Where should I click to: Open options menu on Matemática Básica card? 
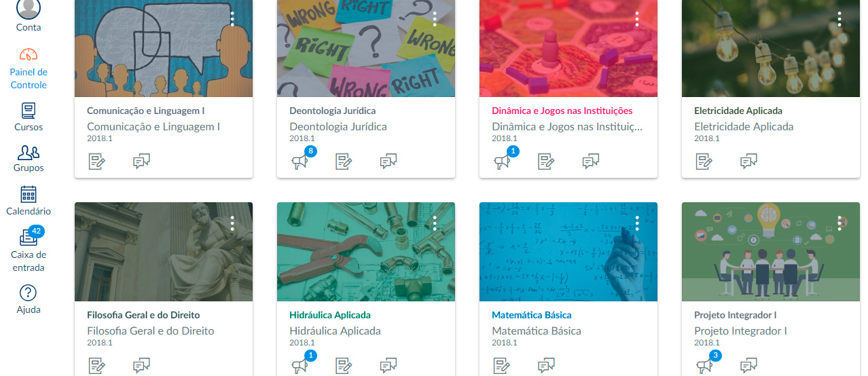[637, 223]
